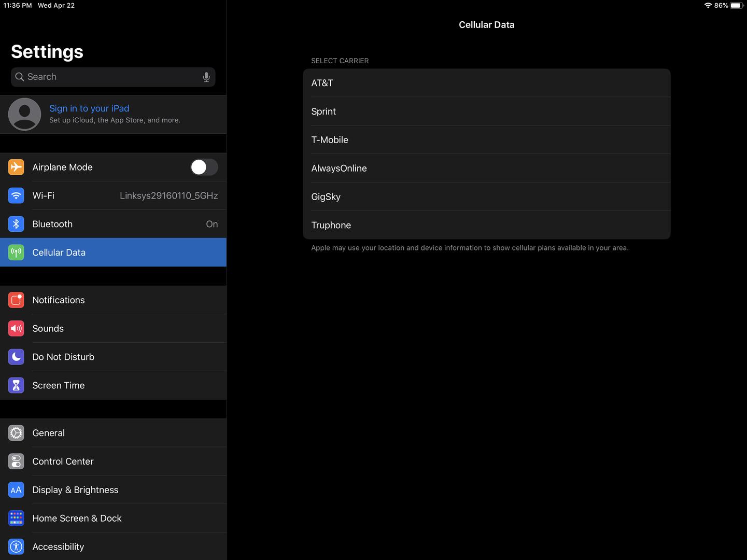
Task: Toggle the Airplane Mode switch
Action: [x=204, y=167]
